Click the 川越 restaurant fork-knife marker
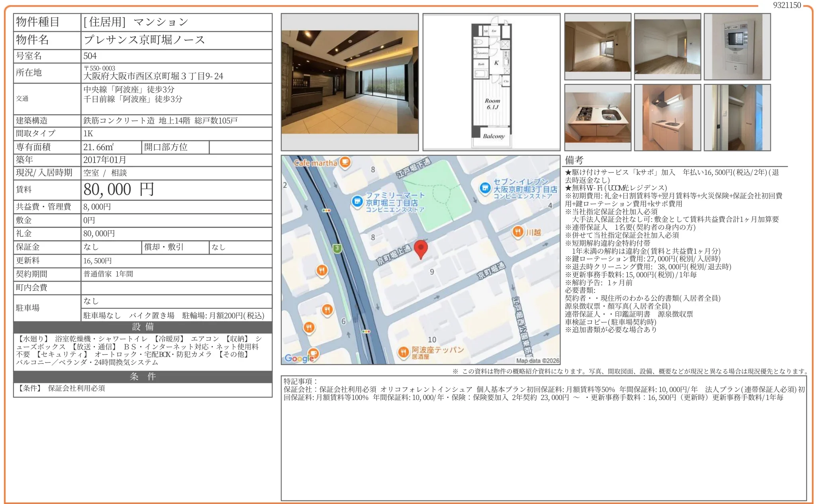Screen dimensions: 819x504 click(517, 231)
